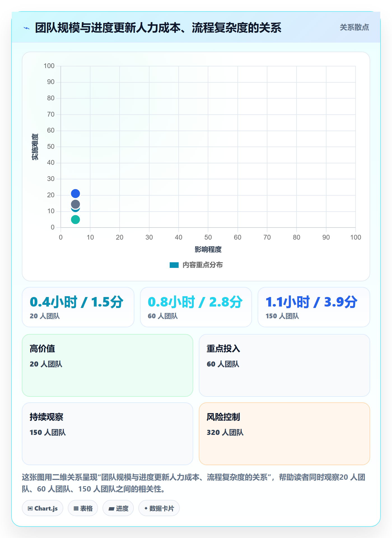392x538 pixels.
Task: Click the blue scatter point near 20
Action: coord(75,194)
